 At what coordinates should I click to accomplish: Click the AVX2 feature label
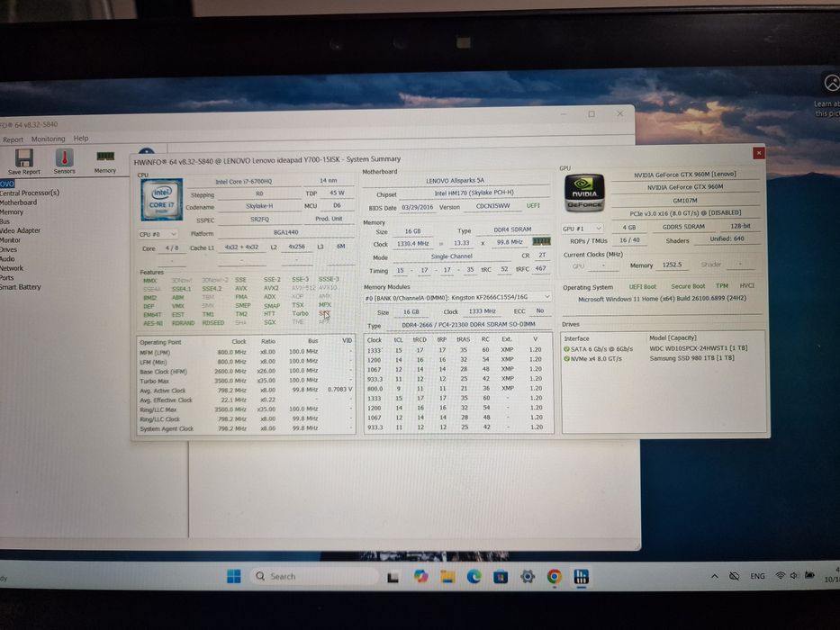(271, 288)
